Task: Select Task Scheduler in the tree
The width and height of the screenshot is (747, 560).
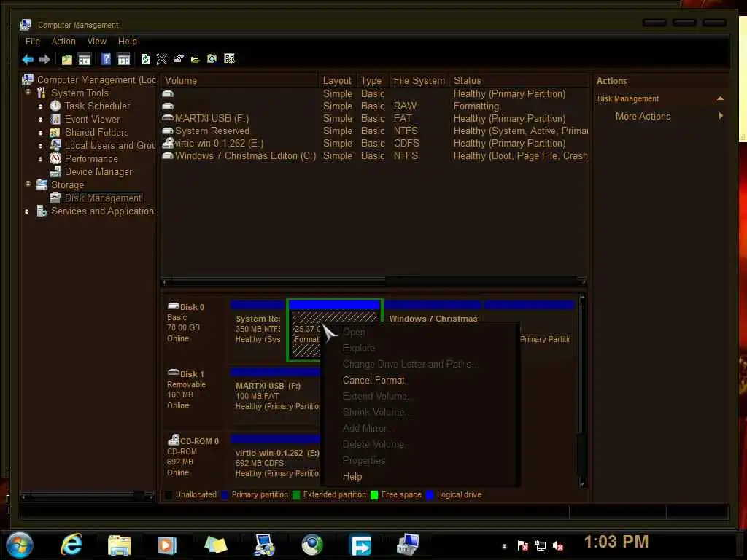Action: point(97,106)
